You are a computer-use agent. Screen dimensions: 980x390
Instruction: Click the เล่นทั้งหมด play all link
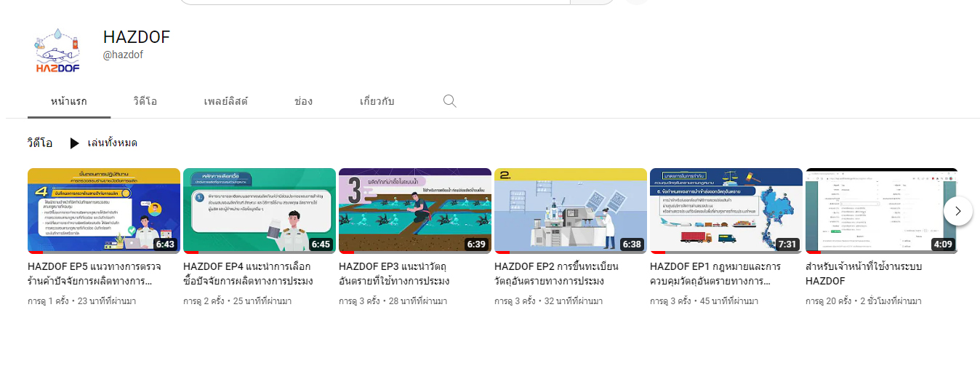(112, 143)
